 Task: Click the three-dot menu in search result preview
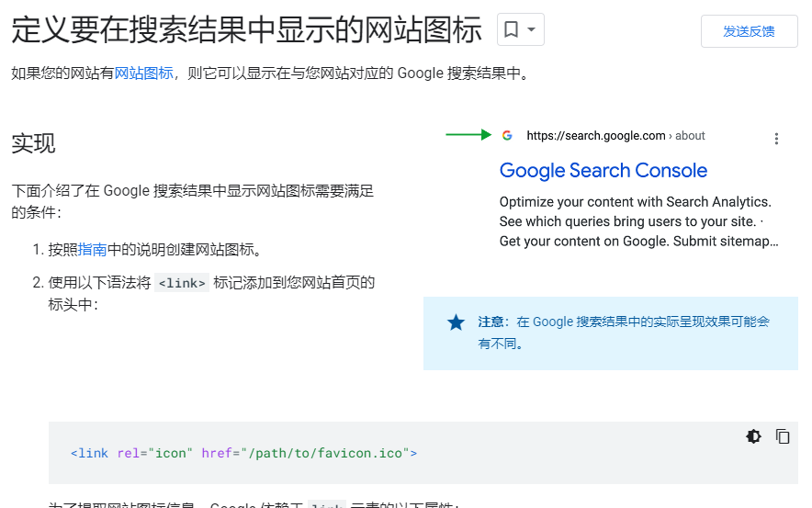[x=776, y=139]
